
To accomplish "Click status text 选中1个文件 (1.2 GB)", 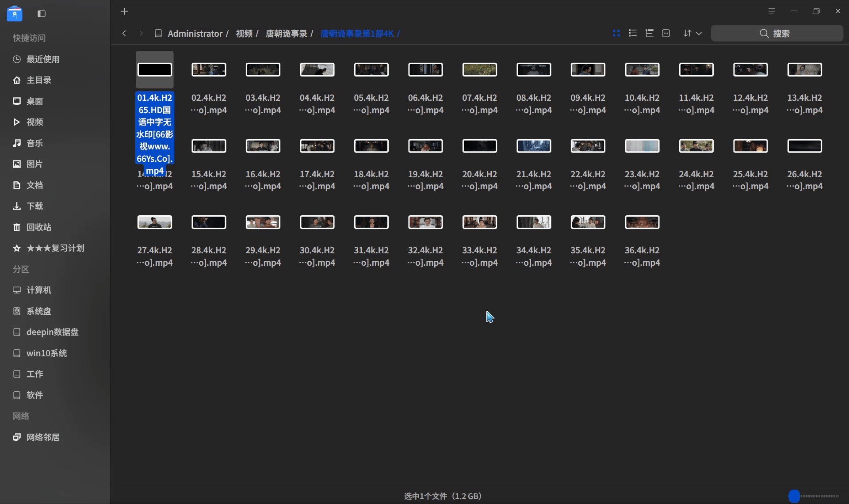I will click(443, 496).
